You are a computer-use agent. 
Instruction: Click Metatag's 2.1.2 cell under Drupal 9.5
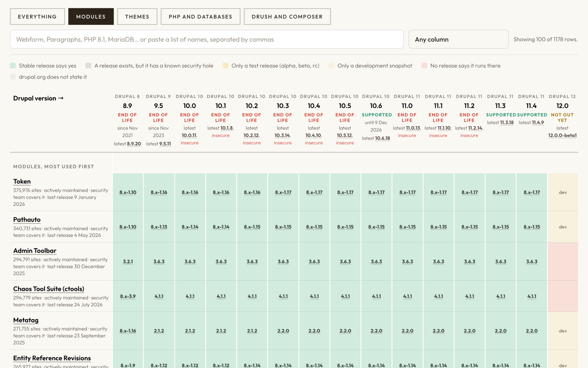(x=159, y=331)
